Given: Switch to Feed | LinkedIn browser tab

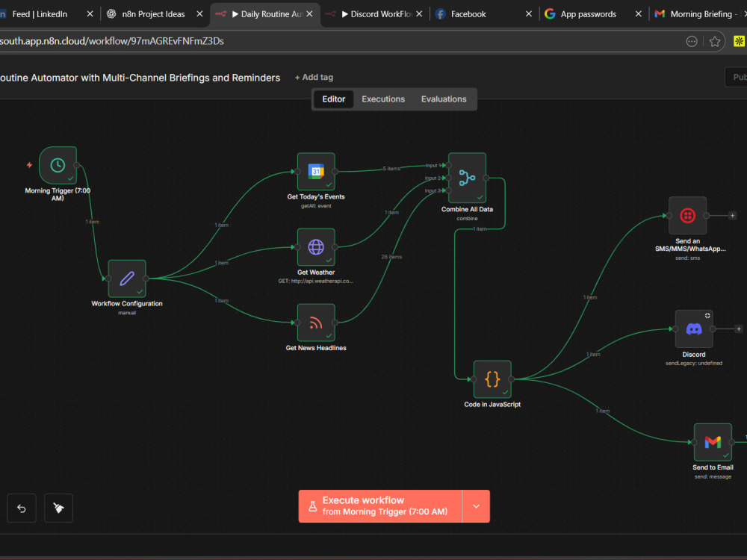Looking at the screenshot, I should click(x=40, y=14).
